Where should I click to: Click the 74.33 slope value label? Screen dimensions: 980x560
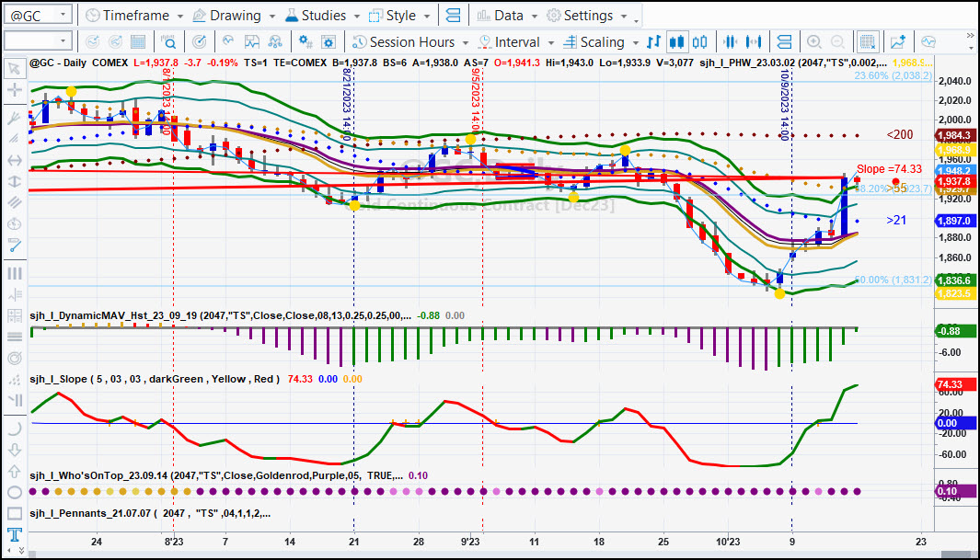[955, 384]
